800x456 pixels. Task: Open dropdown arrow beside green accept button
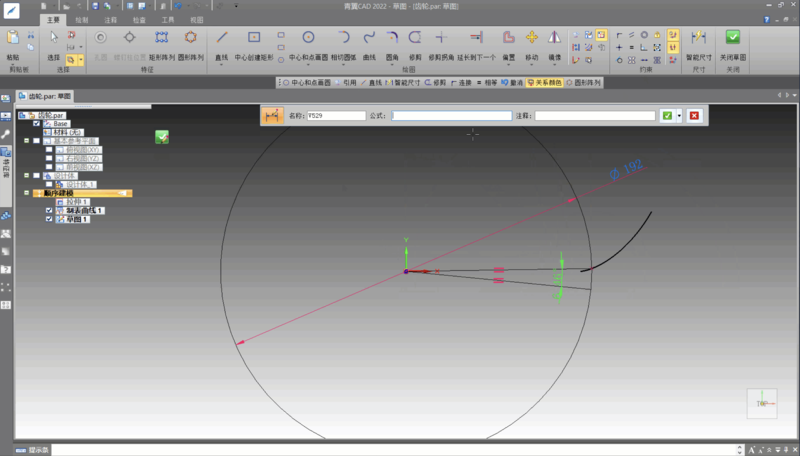tap(679, 116)
